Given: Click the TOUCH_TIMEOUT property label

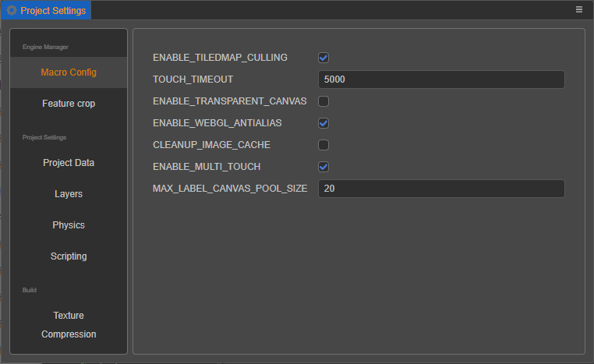Looking at the screenshot, I should [193, 80].
